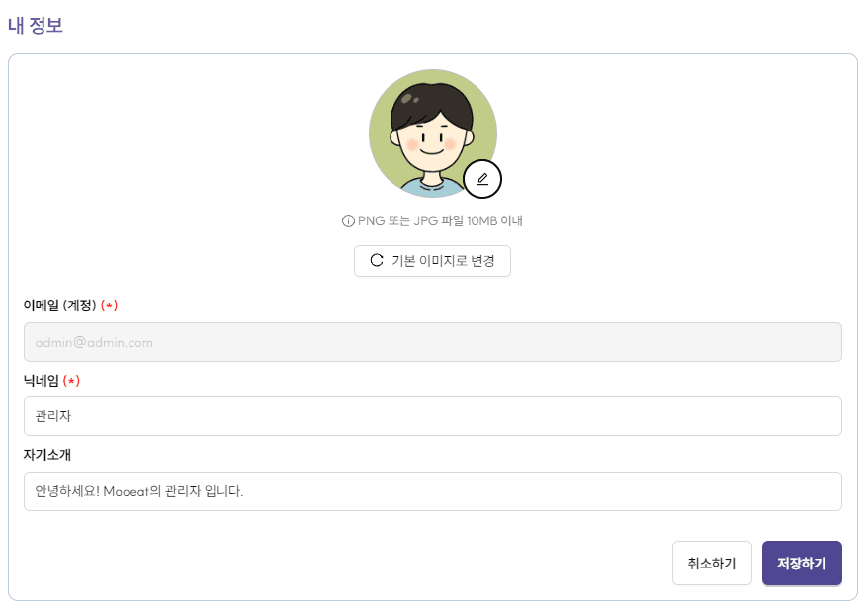
Task: Click the red asterisk next to 이메일 (계정)
Action: tap(110, 305)
